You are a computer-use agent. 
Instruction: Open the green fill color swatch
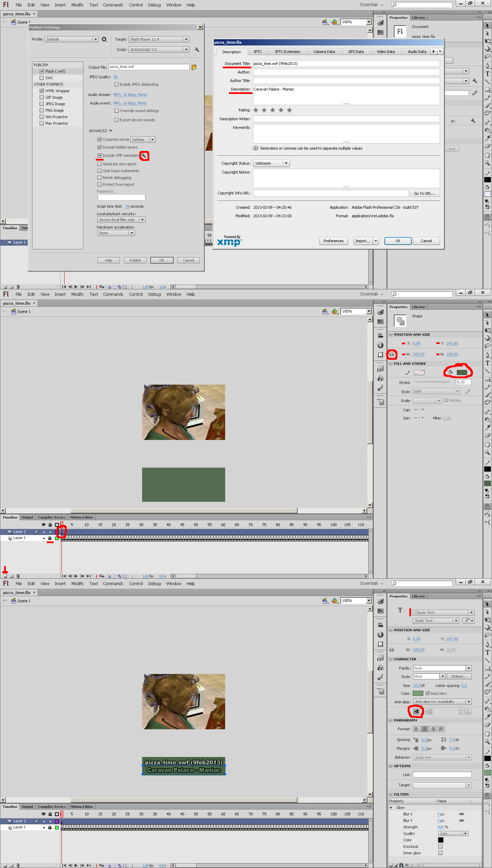[462, 372]
